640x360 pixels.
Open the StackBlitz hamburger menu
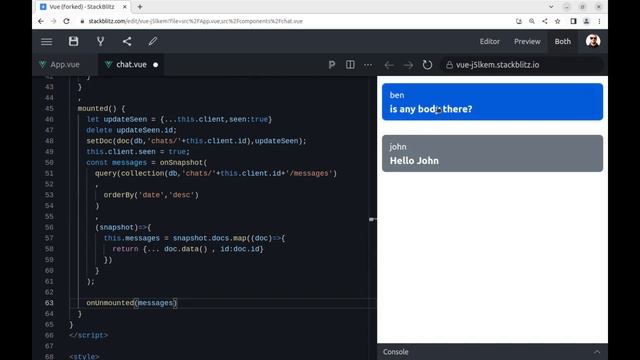(47, 42)
